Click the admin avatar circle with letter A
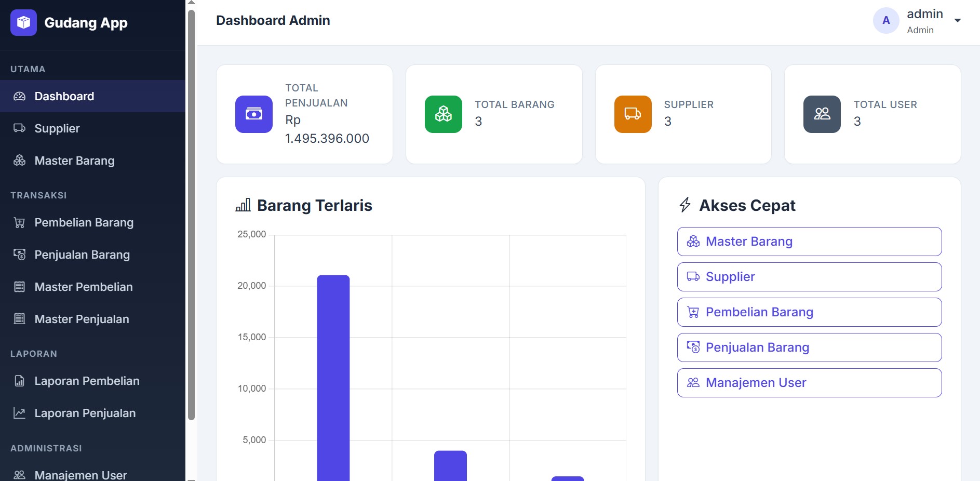The image size is (980, 481). pyautogui.click(x=886, y=21)
